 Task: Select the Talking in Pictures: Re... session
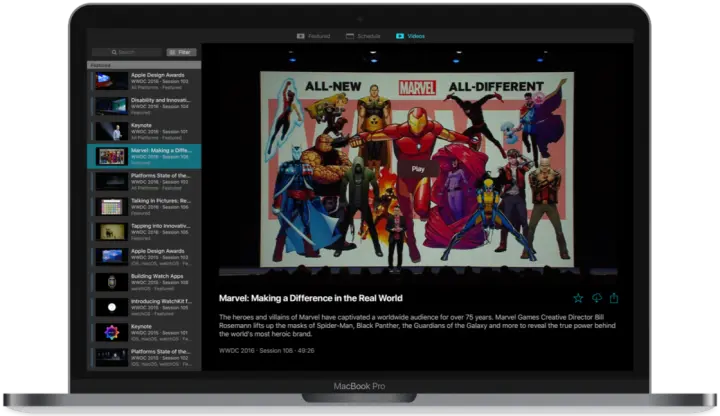point(144,207)
